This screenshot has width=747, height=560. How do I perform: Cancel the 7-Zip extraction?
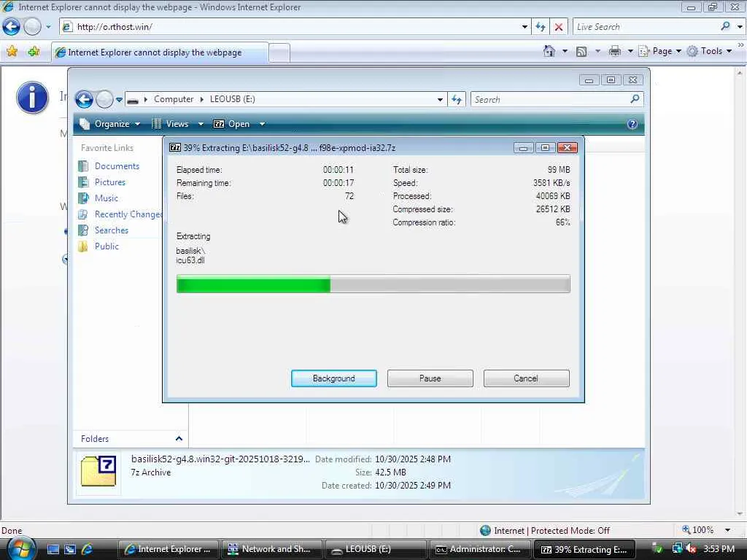coord(527,378)
